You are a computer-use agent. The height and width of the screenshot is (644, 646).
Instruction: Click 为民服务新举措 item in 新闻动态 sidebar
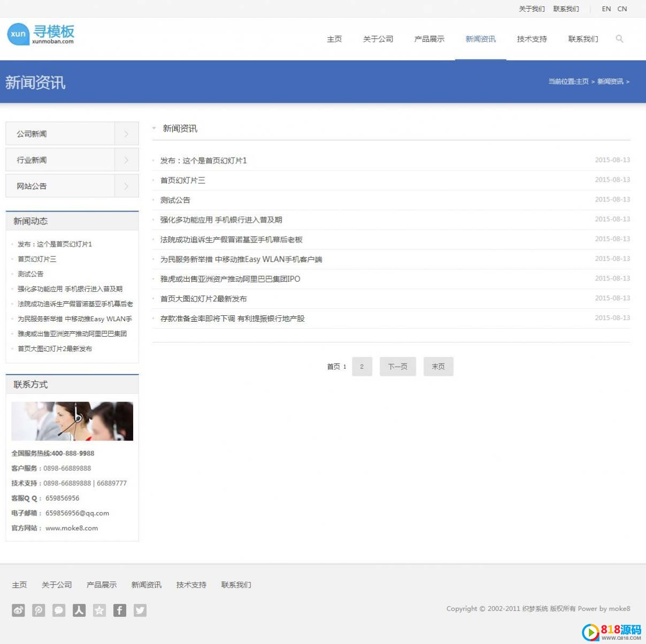pyautogui.click(x=75, y=319)
